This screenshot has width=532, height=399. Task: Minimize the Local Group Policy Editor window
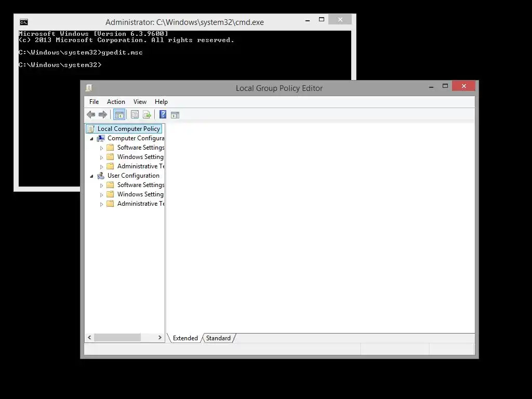click(431, 86)
